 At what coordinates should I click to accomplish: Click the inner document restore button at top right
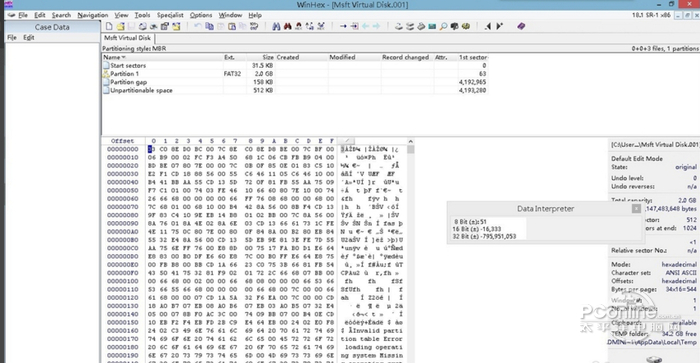687,15
